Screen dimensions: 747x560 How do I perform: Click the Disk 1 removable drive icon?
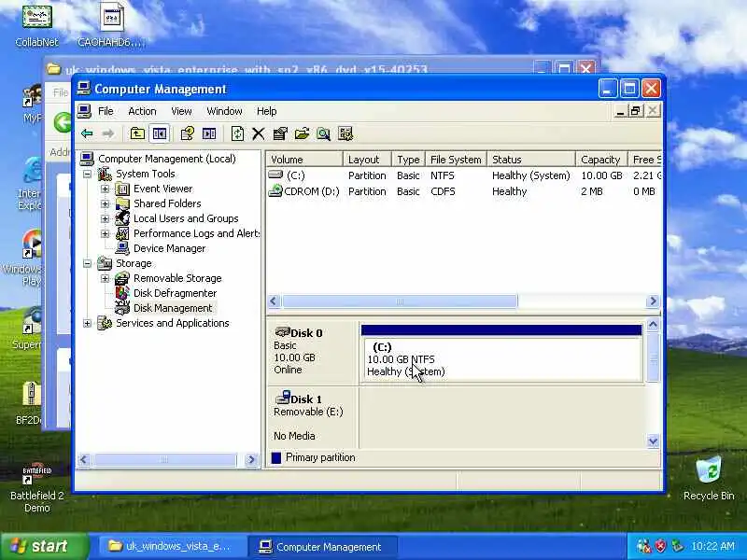(283, 398)
